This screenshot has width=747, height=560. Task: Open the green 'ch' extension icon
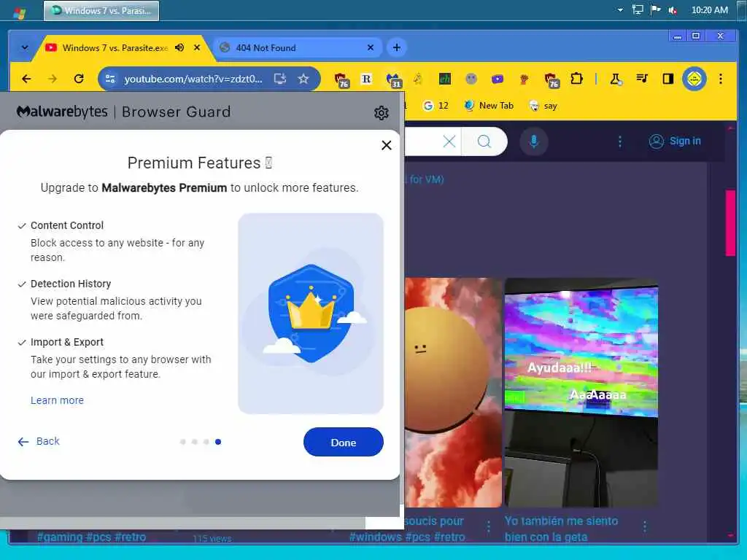(x=445, y=79)
